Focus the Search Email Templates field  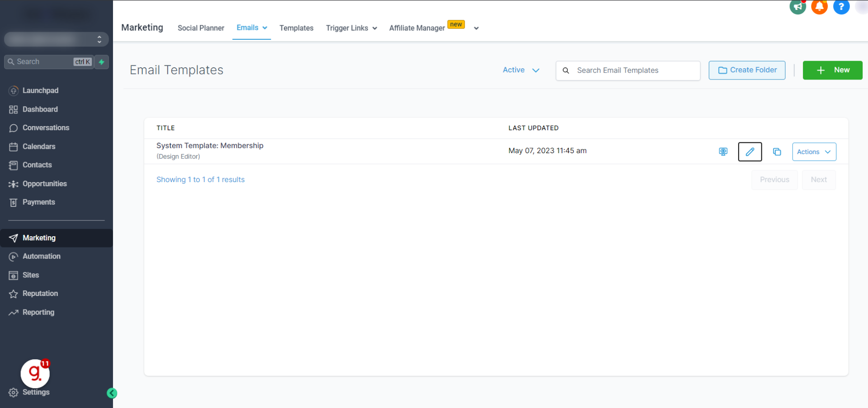(628, 70)
